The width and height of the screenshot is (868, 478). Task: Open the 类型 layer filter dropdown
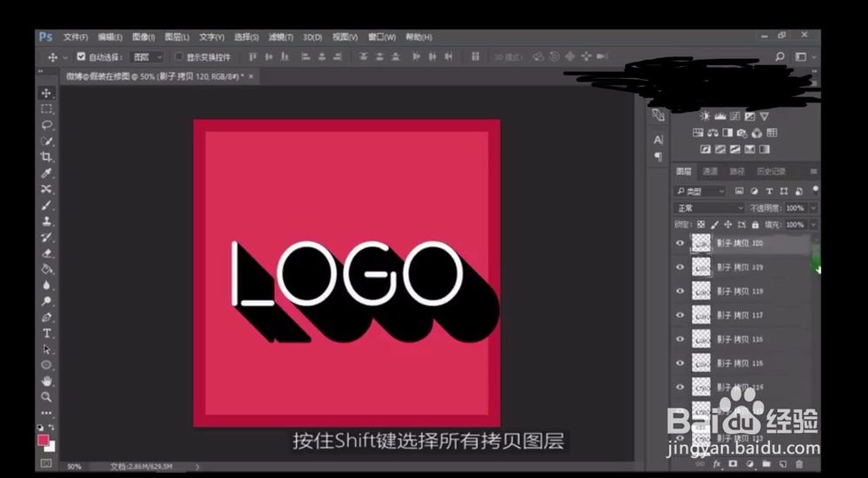700,192
